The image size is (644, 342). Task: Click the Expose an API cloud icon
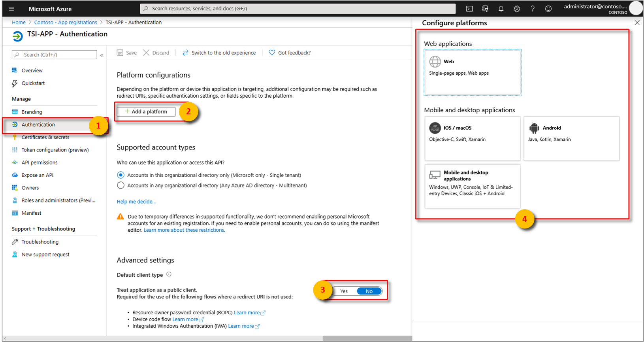point(15,175)
